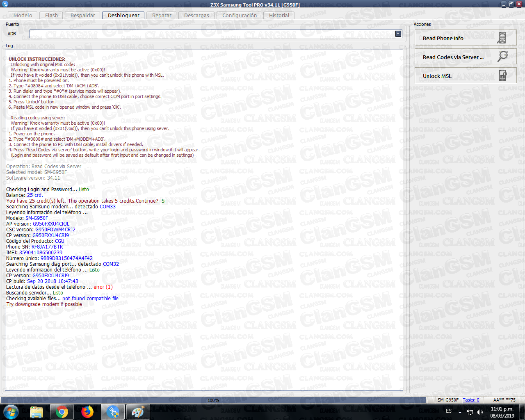Click Read Codes via Server button
The image size is (525, 420).
[466, 57]
